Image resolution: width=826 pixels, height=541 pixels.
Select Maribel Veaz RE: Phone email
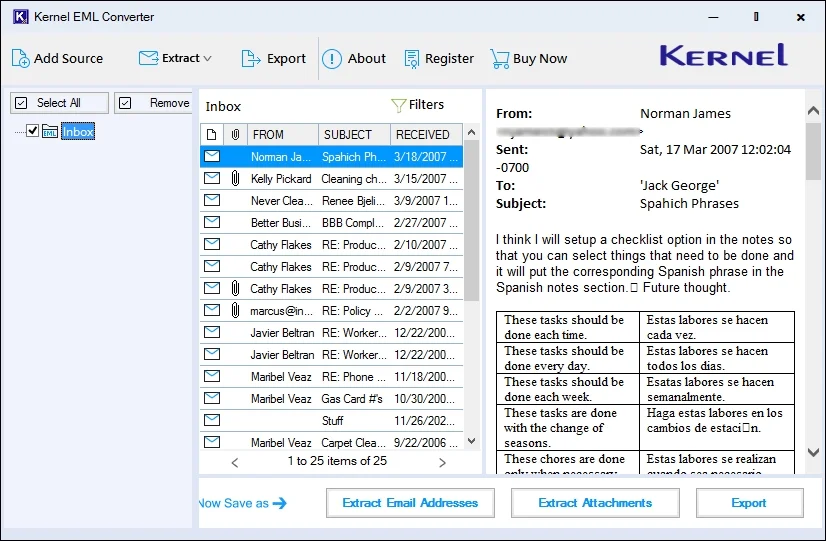point(331,377)
